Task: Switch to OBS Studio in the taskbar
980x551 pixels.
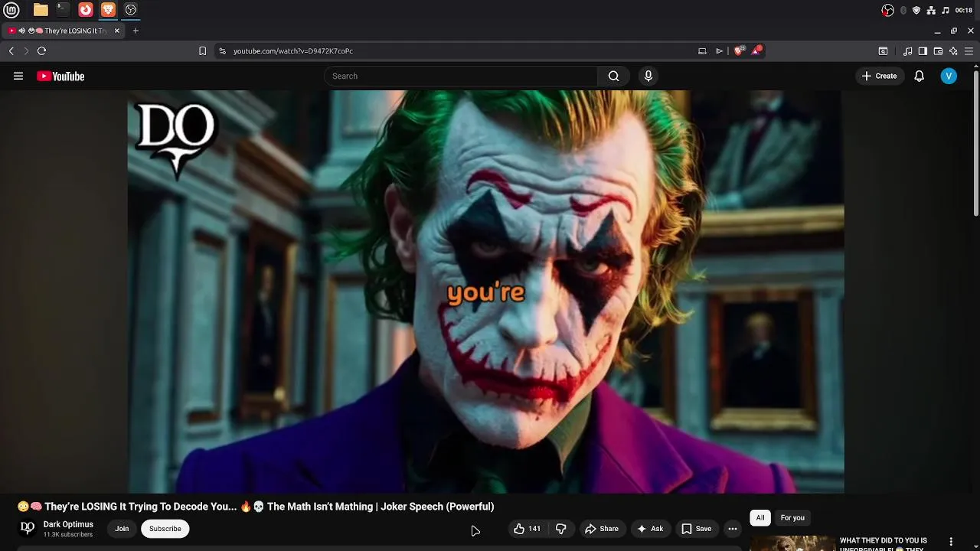Action: tap(131, 10)
